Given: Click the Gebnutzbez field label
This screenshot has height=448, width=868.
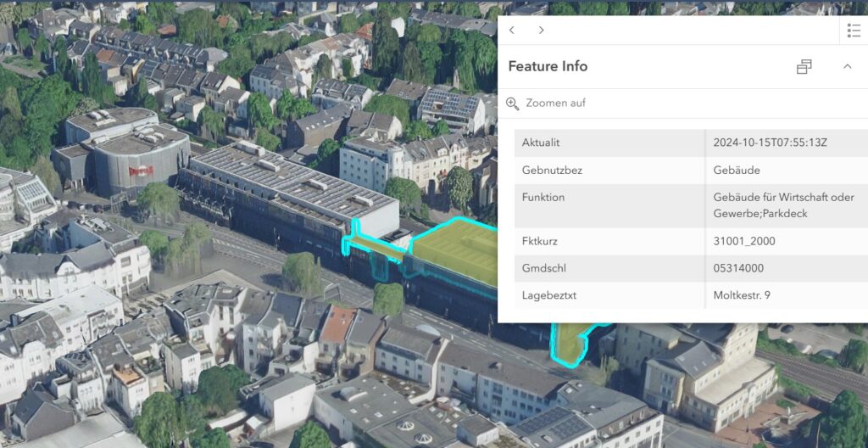Looking at the screenshot, I should coord(552,170).
